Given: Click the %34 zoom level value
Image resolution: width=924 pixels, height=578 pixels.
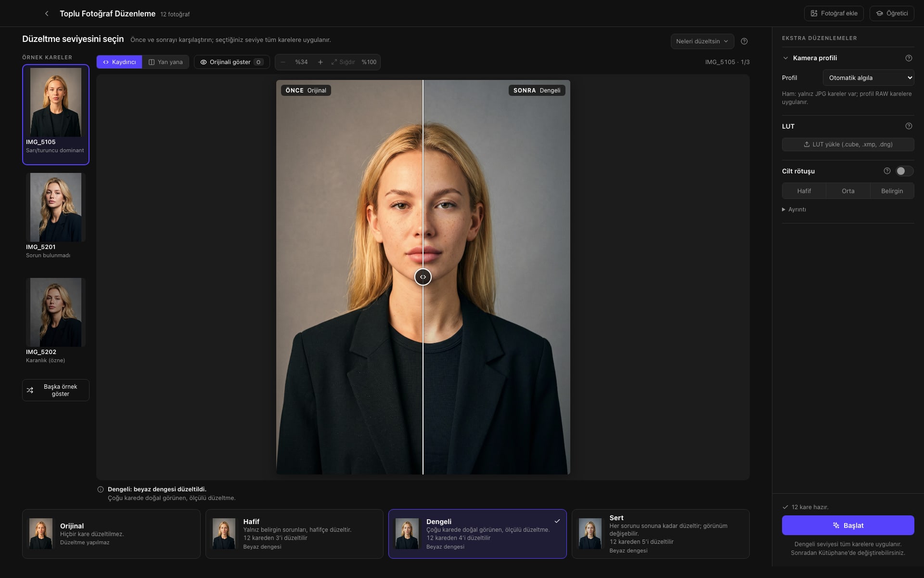Looking at the screenshot, I should click(x=301, y=62).
